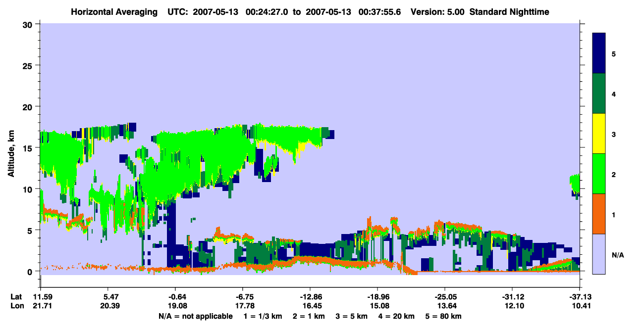The image size is (644, 330).
Task: Click the 30 tick on altitude axis
Action: tap(29, 24)
